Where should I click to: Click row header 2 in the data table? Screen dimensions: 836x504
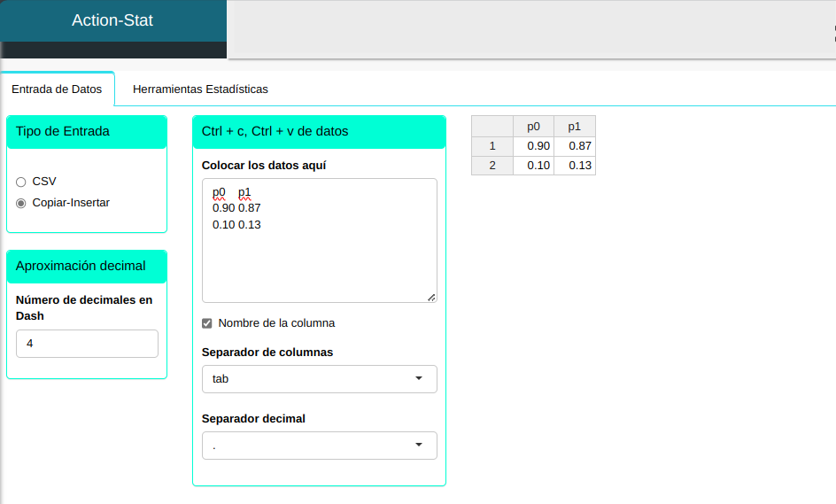click(x=492, y=166)
